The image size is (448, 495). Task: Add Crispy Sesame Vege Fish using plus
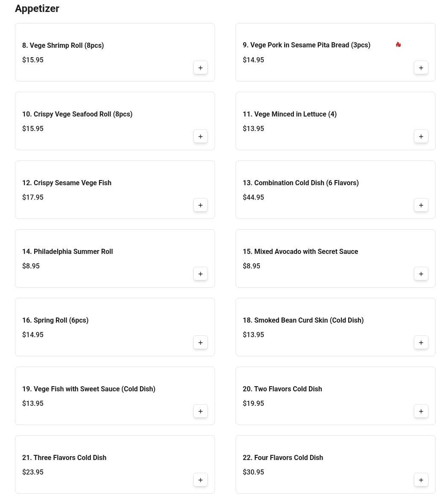point(201,205)
